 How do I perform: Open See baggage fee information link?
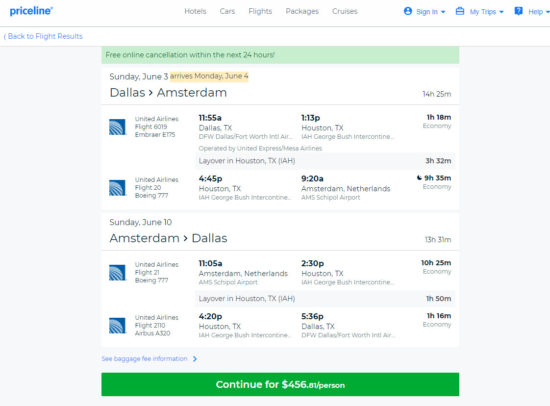[149, 359]
